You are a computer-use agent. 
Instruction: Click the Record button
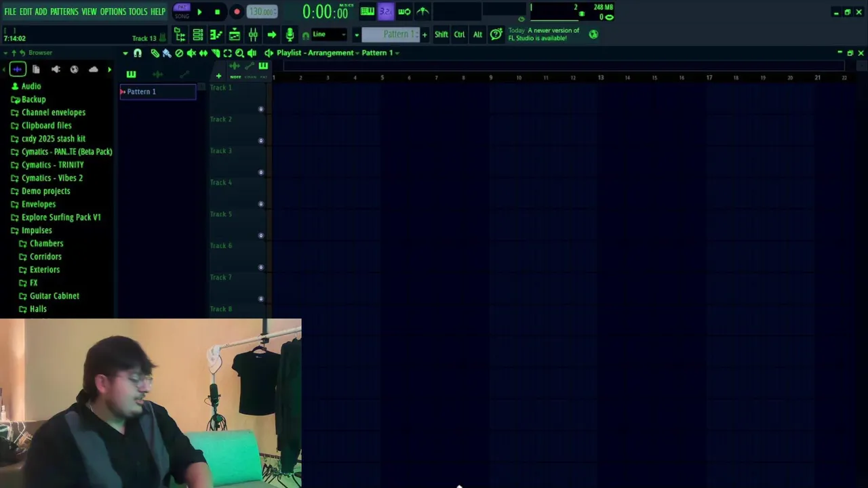point(237,12)
